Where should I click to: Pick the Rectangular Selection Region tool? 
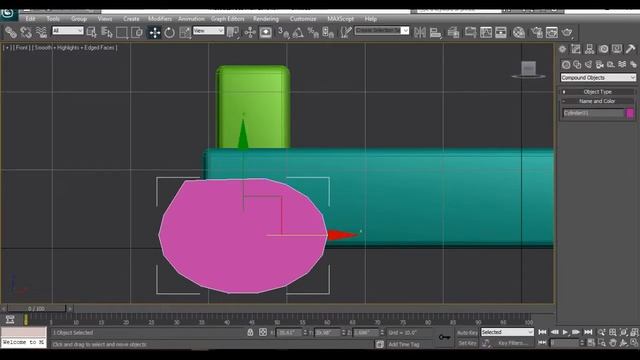[122, 32]
